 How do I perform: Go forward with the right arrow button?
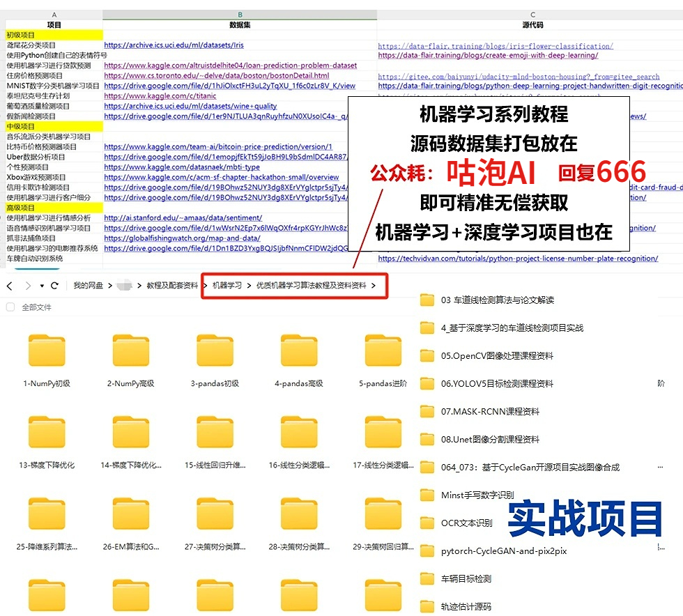pyautogui.click(x=28, y=286)
